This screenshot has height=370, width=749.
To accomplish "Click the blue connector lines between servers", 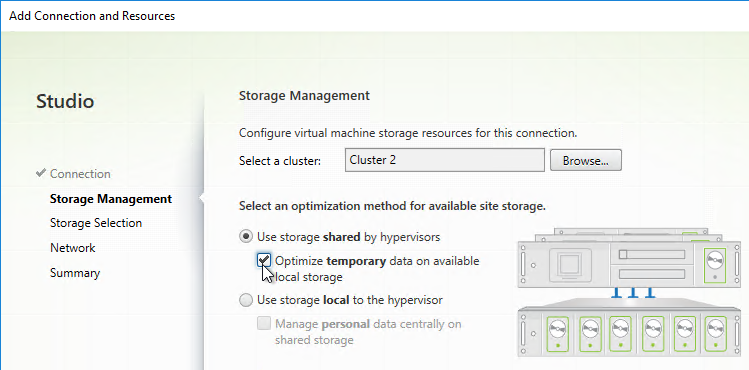I will pyautogui.click(x=633, y=292).
